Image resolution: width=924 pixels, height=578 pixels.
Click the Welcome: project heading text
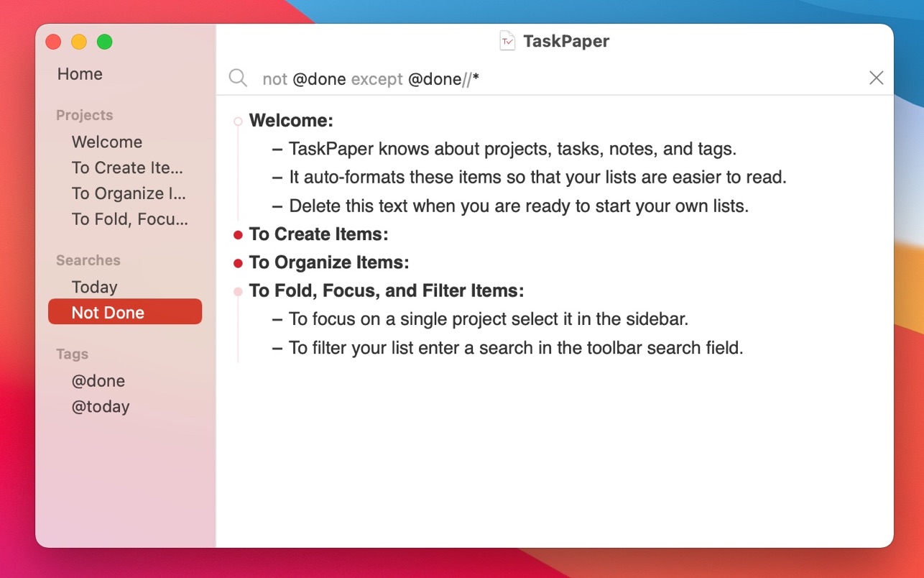coord(291,121)
